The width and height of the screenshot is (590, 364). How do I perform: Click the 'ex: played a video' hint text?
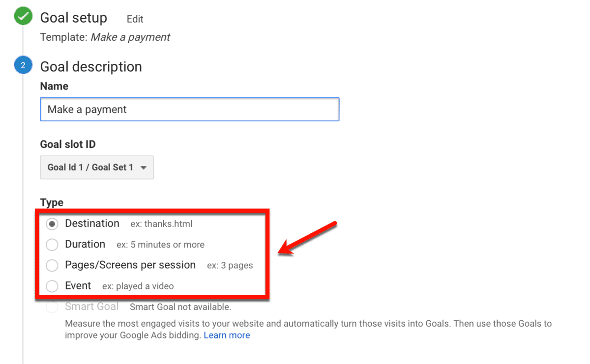tap(138, 286)
